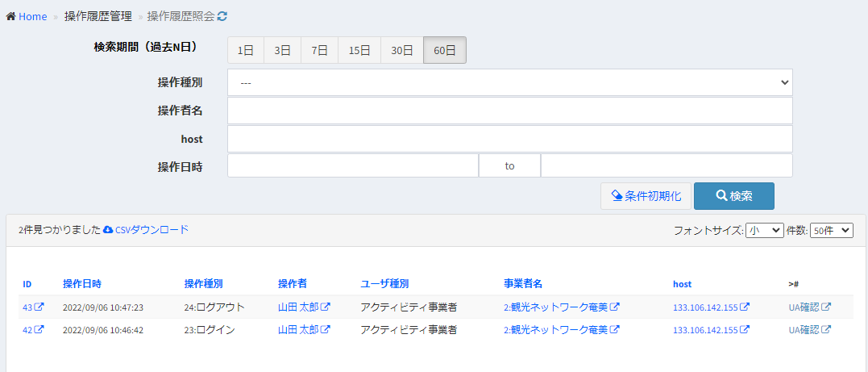Click the 操作日時 start date field
Viewport: 868px width, 372px height.
(353, 165)
